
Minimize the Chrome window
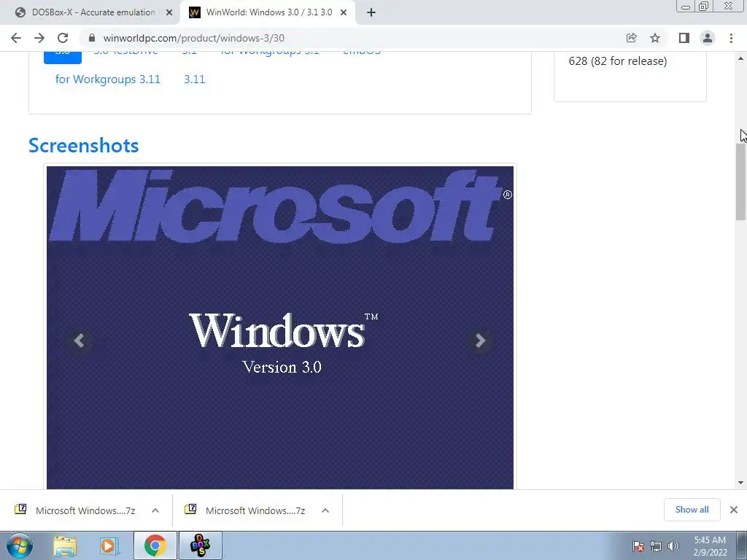tap(686, 7)
